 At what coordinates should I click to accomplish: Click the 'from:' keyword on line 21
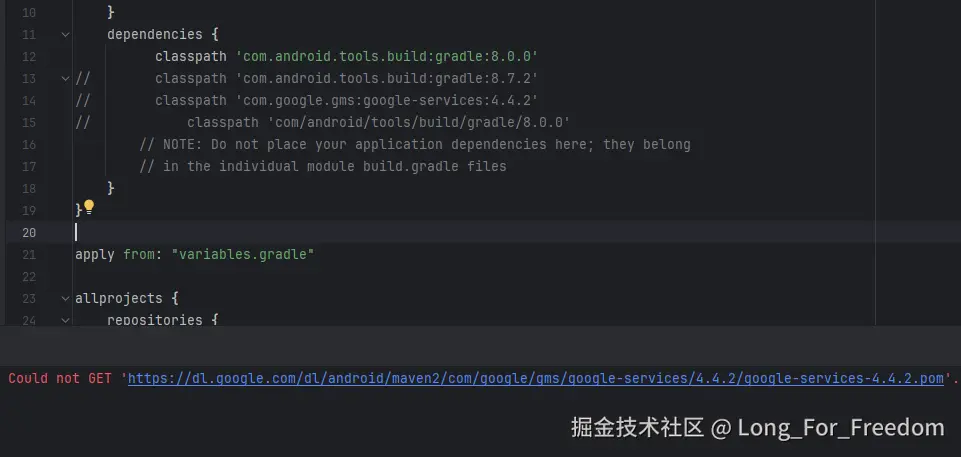[x=143, y=254]
